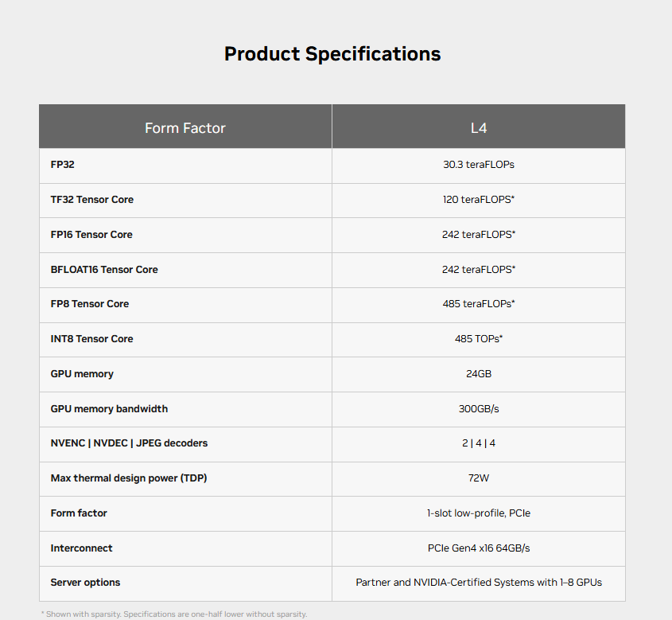Click the 1-slot low-profile, PCIe value

pyautogui.click(x=478, y=513)
